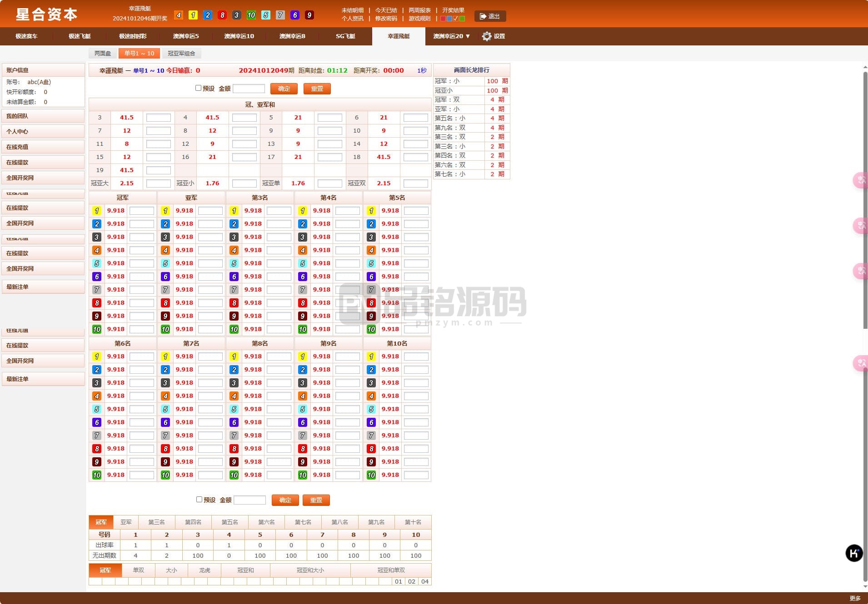The image size is (868, 604).
Task: Click drawn result ball 9 in header
Action: tap(309, 15)
